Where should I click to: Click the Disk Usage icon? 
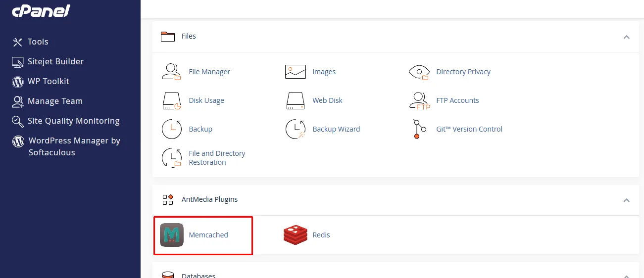[x=171, y=100]
